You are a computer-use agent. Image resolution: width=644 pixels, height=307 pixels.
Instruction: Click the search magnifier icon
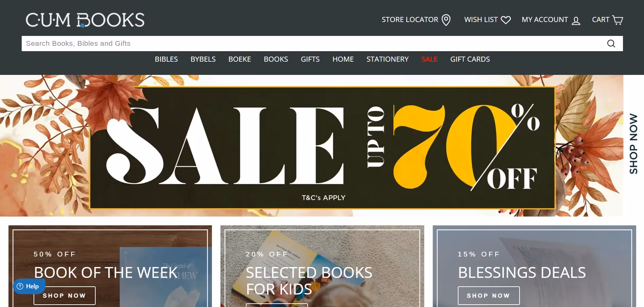tap(611, 43)
